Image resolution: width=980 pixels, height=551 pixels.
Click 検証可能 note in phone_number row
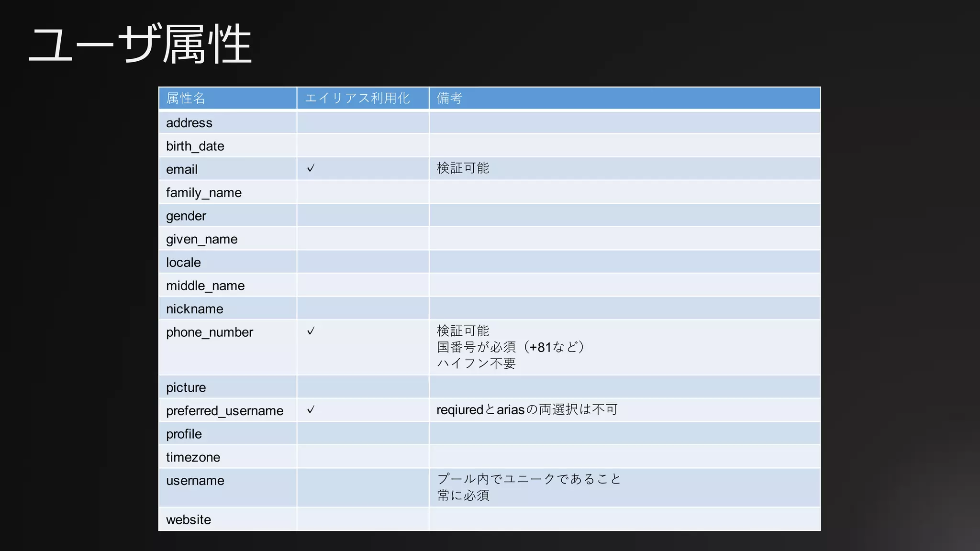463,331
